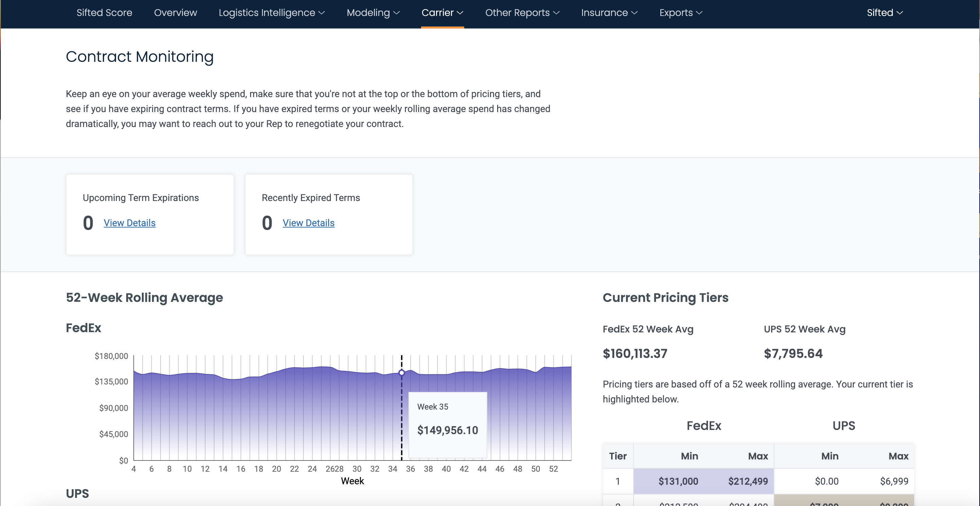Viewport: 980px width, 506px height.
Task: Click the FedEx chart shaded area
Action: (266, 419)
